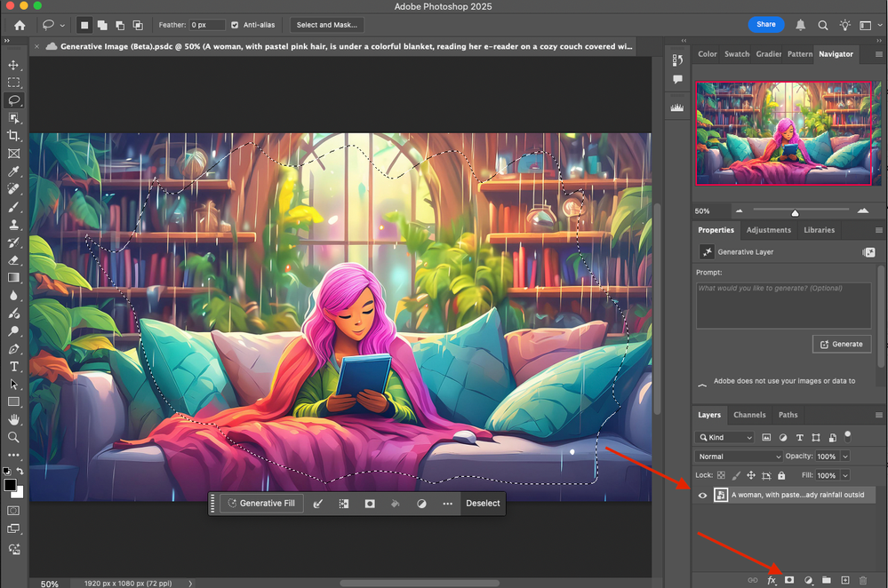Switch to the Channels tab

[749, 415]
